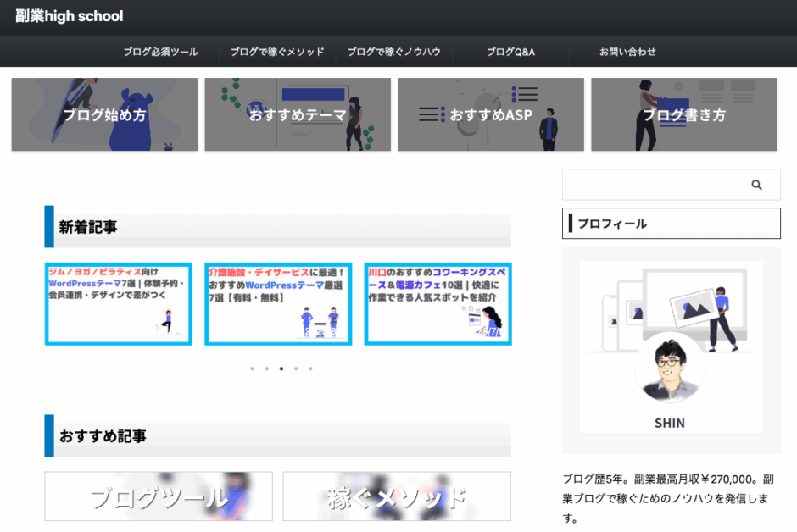This screenshot has height=532, width=797.
Task: Go to the ブログQ&A page
Action: coord(510,52)
